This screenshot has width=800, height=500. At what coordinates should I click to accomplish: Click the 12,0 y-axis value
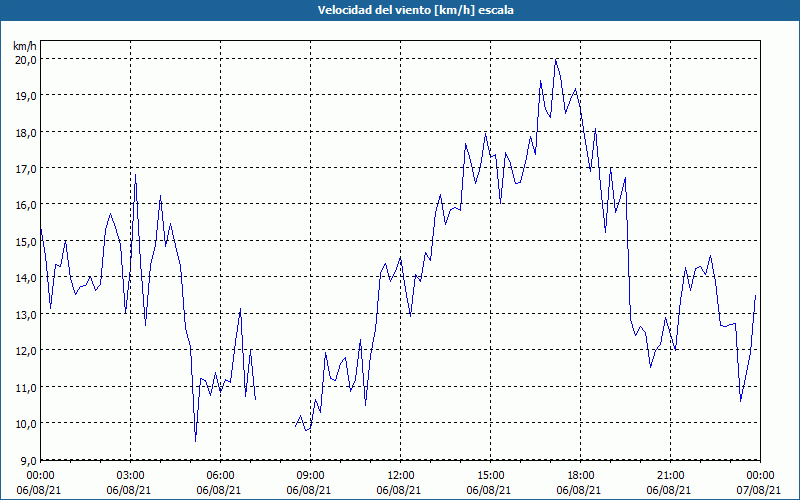point(26,351)
